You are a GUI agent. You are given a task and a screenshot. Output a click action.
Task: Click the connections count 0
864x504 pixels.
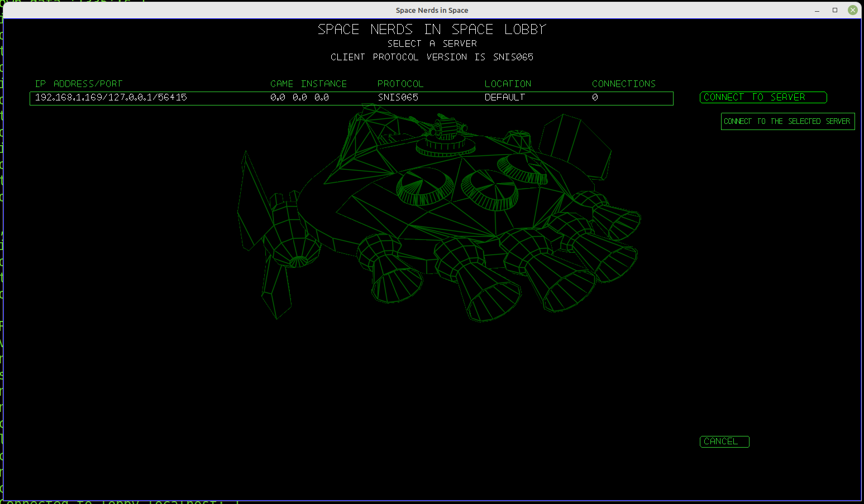pos(595,97)
